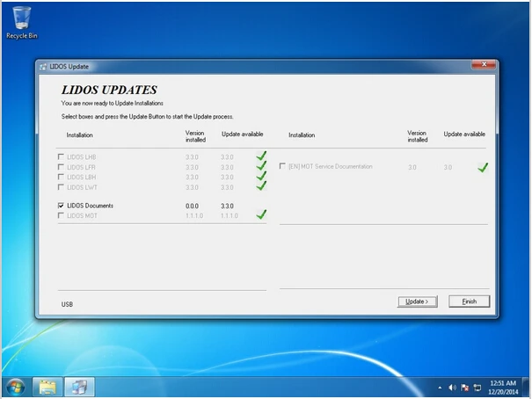Tick the [EN] MOT Service Documentation checkbox
Screen dimensions: 532x399
(x=282, y=166)
